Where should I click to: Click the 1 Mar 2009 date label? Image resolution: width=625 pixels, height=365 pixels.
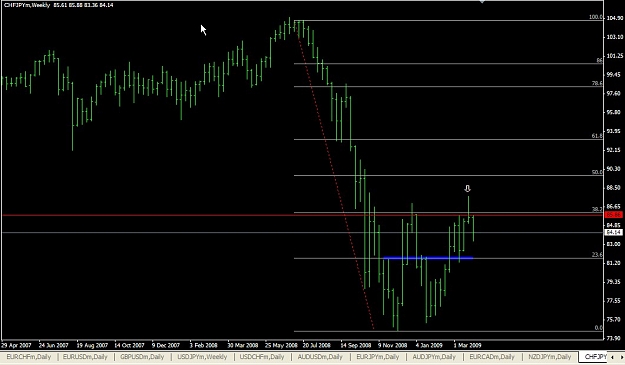point(468,345)
